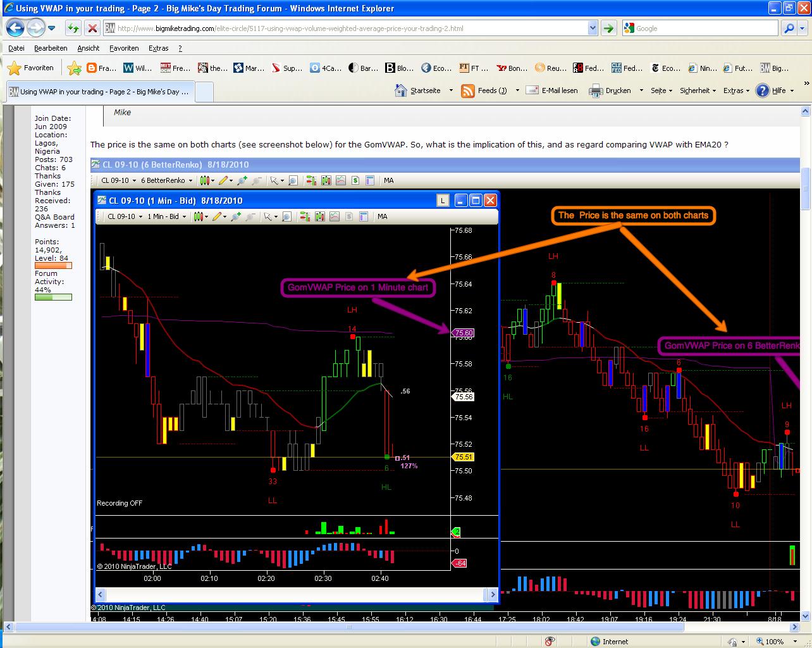
Task: Open new blank tab button
Action: 204,92
